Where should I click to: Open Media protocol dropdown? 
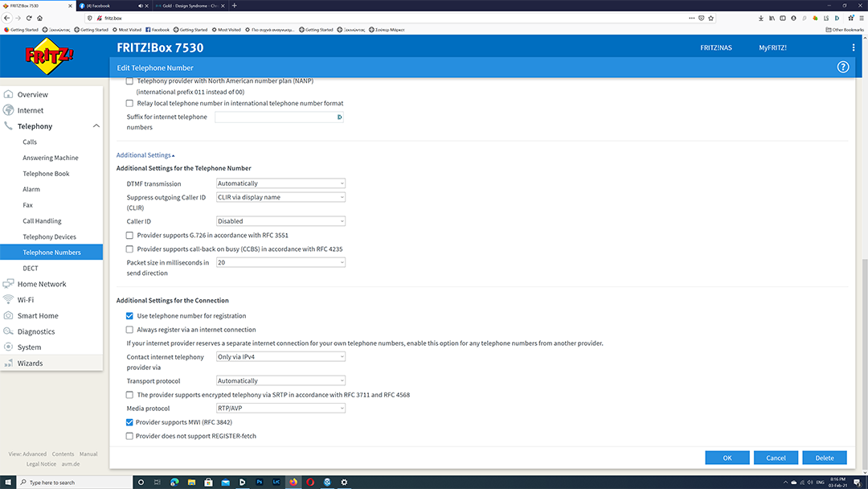click(280, 408)
